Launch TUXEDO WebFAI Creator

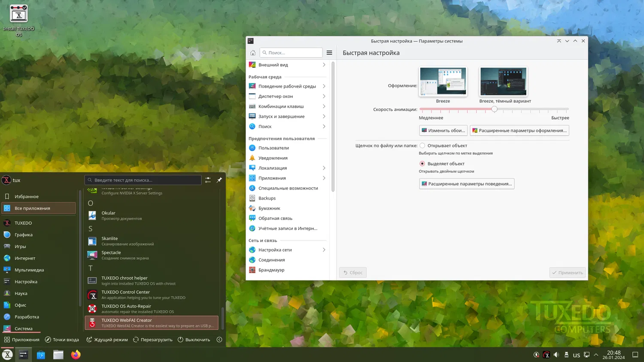point(152,323)
